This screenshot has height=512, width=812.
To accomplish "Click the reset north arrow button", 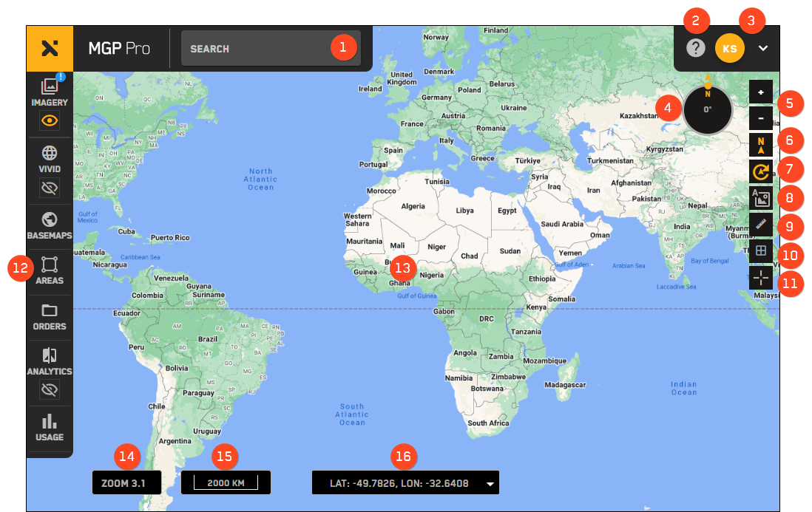I will pos(761,144).
